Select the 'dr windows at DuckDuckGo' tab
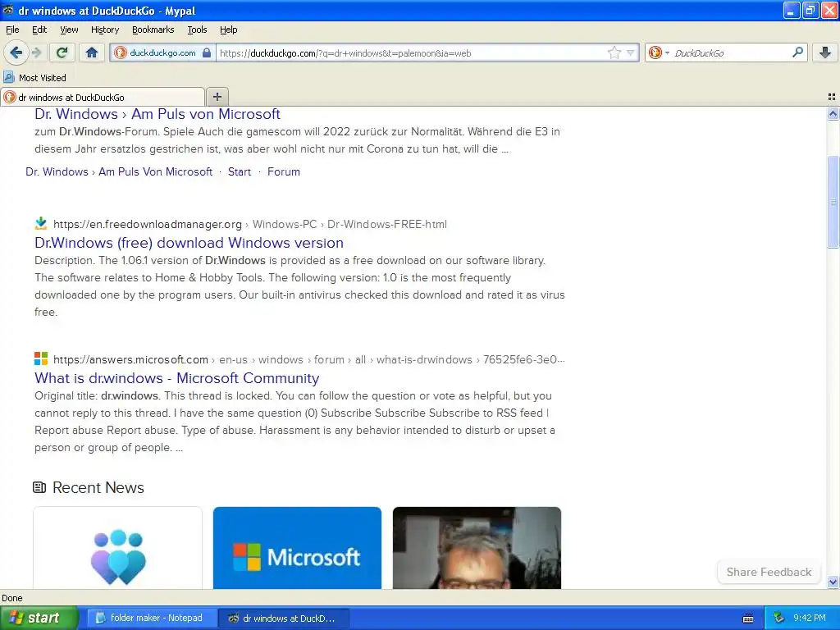 [103, 97]
